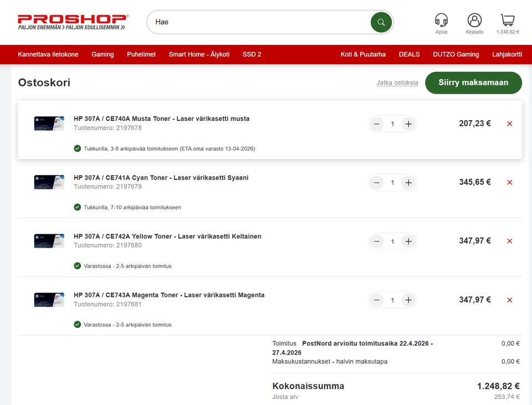Image resolution: width=532 pixels, height=405 pixels.
Task: Click Tuotenumero: 2197678 text
Action: (108, 128)
